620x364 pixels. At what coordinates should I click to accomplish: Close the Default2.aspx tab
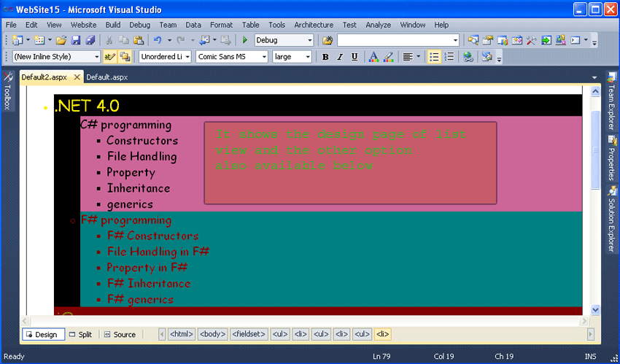tap(77, 77)
